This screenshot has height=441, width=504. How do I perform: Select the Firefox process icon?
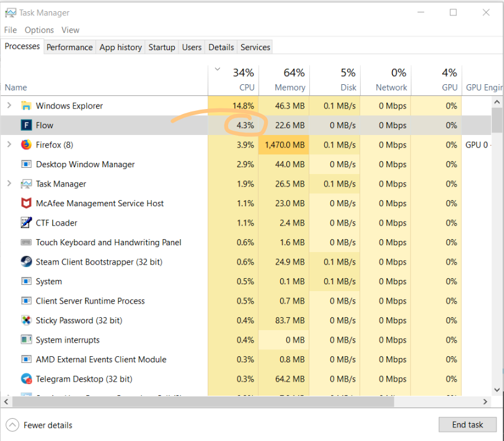[26, 145]
